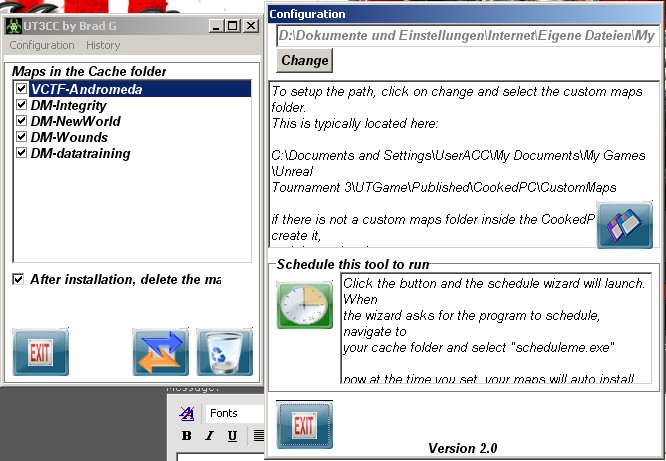
Task: Click the blue-orange arrows install maps icon
Action: pyautogui.click(x=160, y=352)
